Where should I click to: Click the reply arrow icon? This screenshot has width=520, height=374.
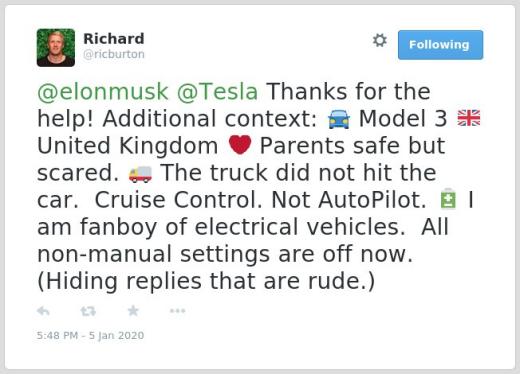(43, 311)
